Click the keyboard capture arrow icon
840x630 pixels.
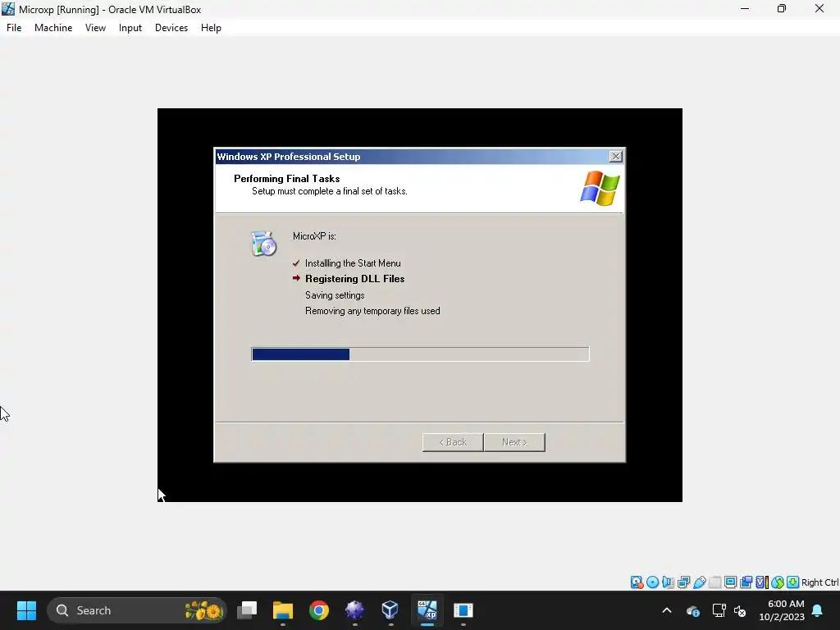(x=793, y=582)
